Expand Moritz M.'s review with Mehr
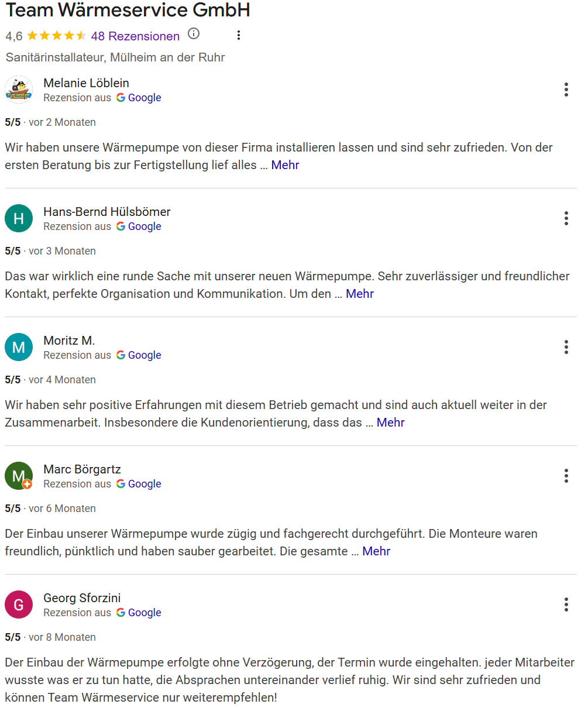The image size is (588, 711). click(390, 423)
